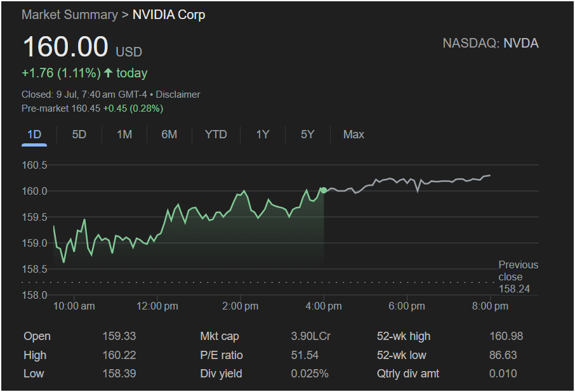The width and height of the screenshot is (575, 392).
Task: Click the +1.76 (1.11%) daily change
Action: pyautogui.click(x=61, y=73)
